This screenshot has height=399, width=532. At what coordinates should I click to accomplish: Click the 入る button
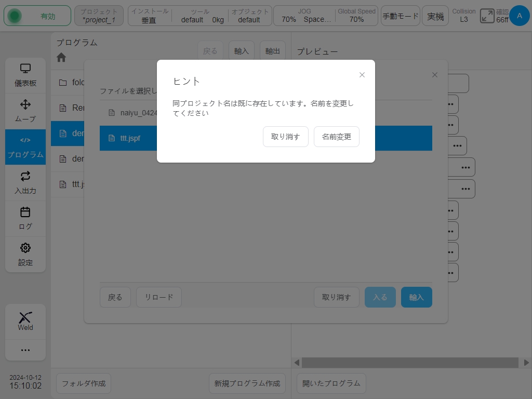click(380, 297)
